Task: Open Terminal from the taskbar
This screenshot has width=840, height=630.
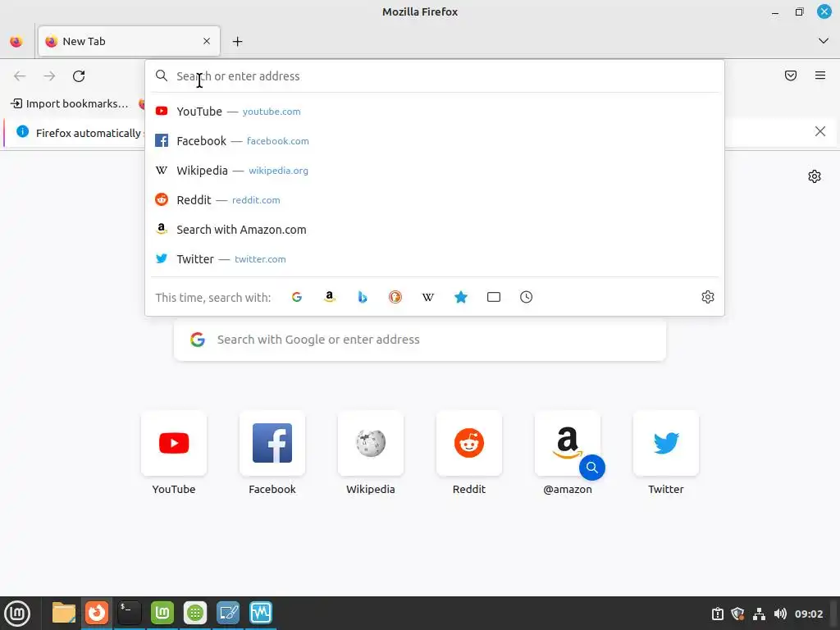Action: coord(130,613)
